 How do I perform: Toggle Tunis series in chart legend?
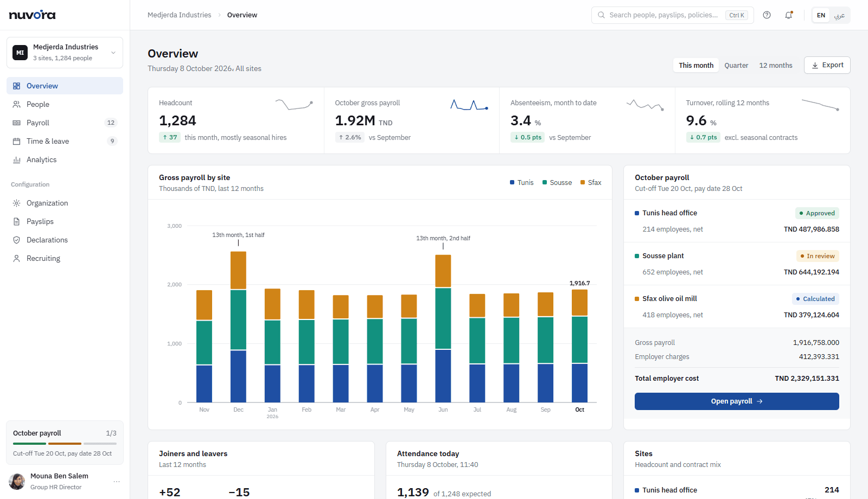(x=521, y=183)
